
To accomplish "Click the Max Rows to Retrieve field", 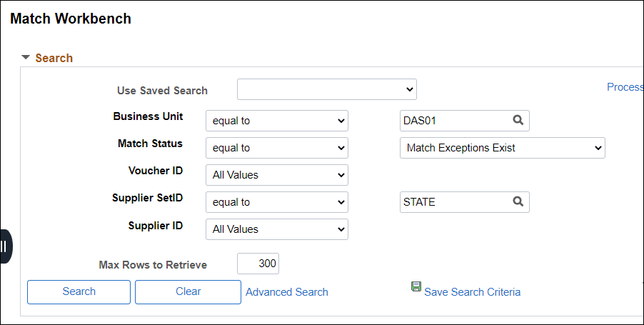I will [x=258, y=264].
